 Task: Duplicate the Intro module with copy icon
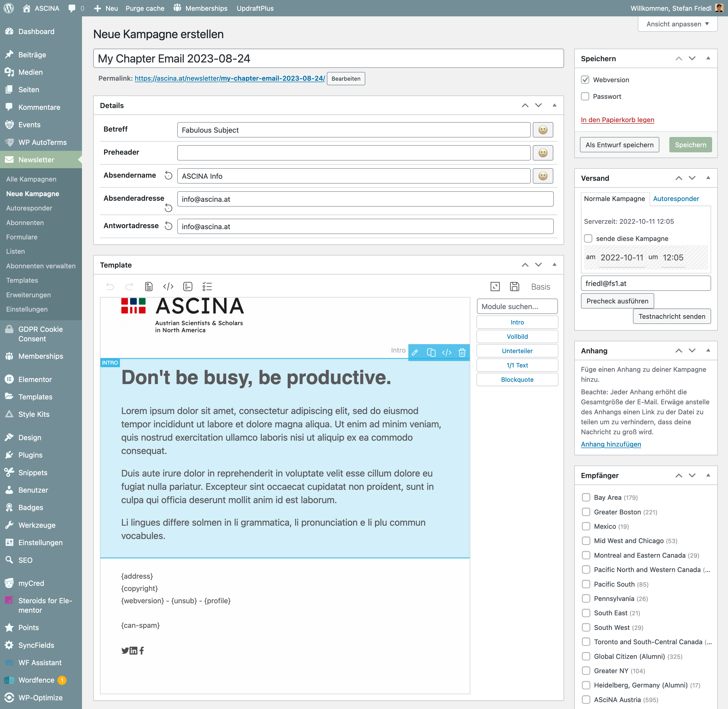point(431,352)
